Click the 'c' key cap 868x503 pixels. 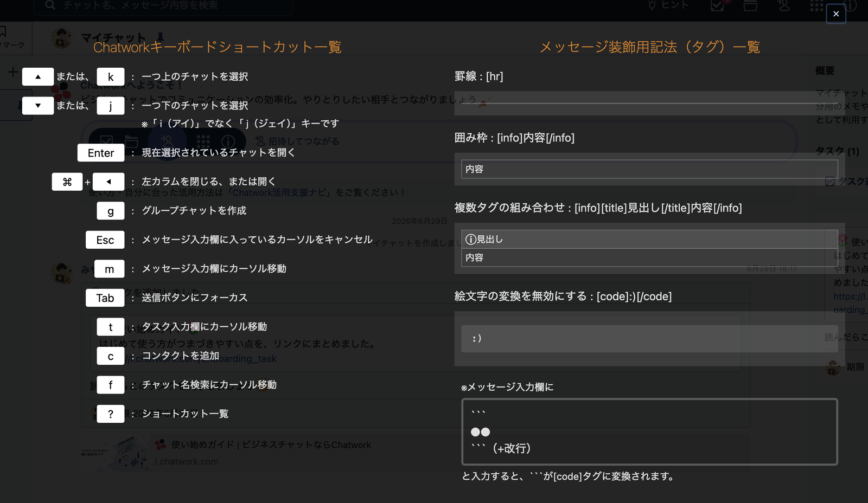(x=111, y=356)
